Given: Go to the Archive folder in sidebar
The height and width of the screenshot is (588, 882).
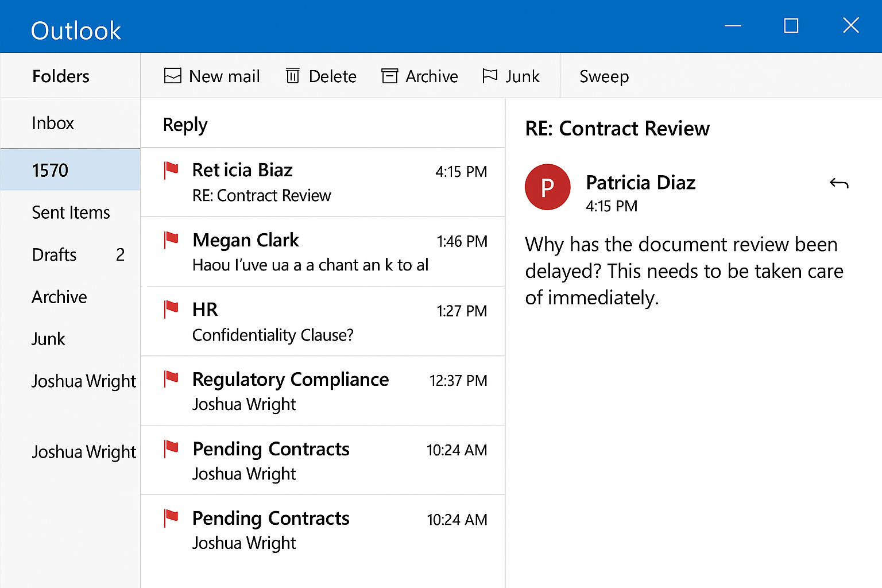Looking at the screenshot, I should (59, 297).
